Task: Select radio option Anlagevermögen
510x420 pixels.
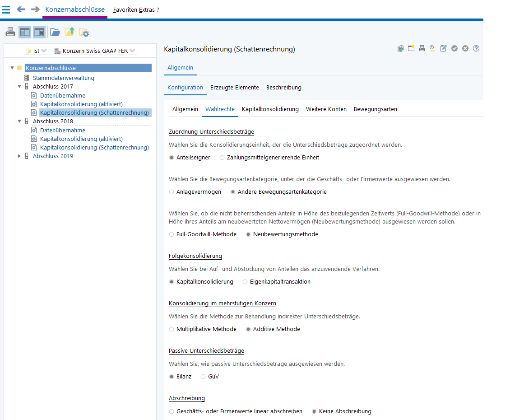Action: point(172,192)
